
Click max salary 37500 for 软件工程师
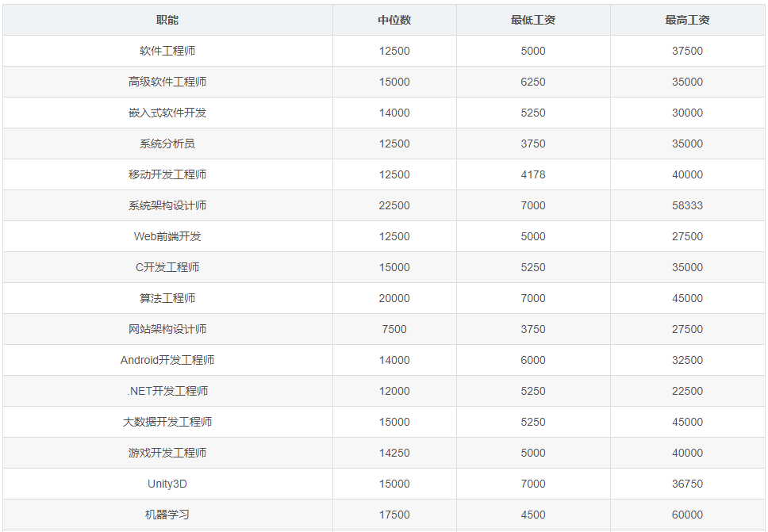(x=687, y=51)
